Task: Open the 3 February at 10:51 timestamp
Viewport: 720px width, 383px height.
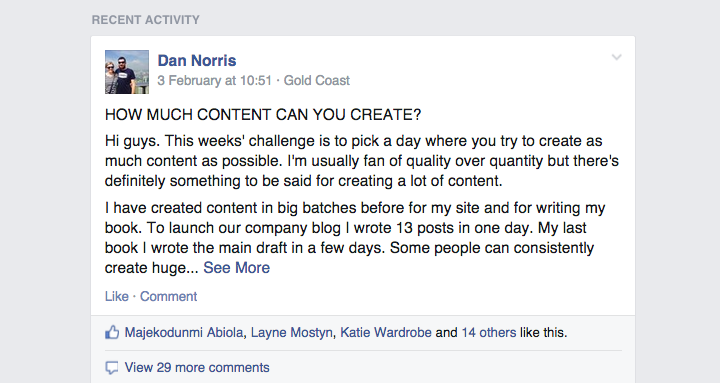Action: (x=214, y=80)
